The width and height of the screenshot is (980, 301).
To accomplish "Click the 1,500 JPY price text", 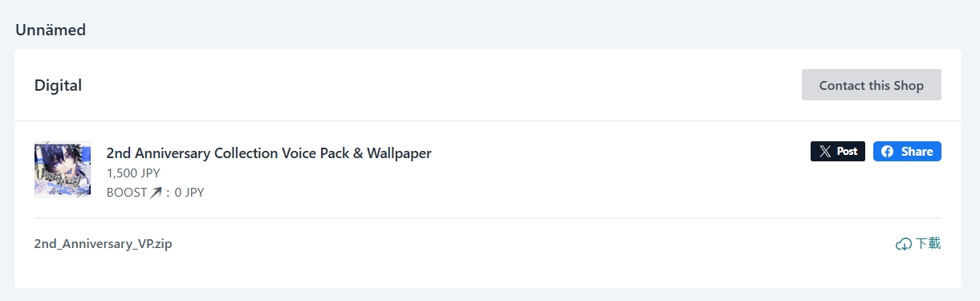I will click(x=134, y=173).
